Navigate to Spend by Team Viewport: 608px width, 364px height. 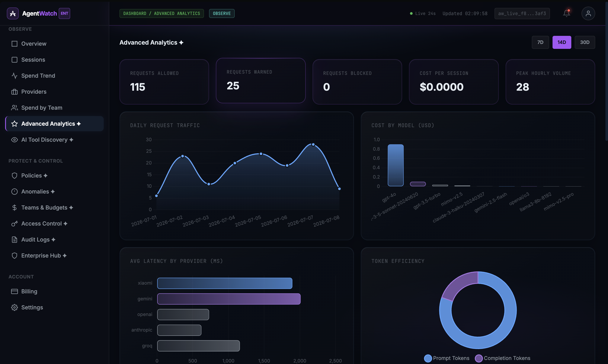(x=54, y=108)
